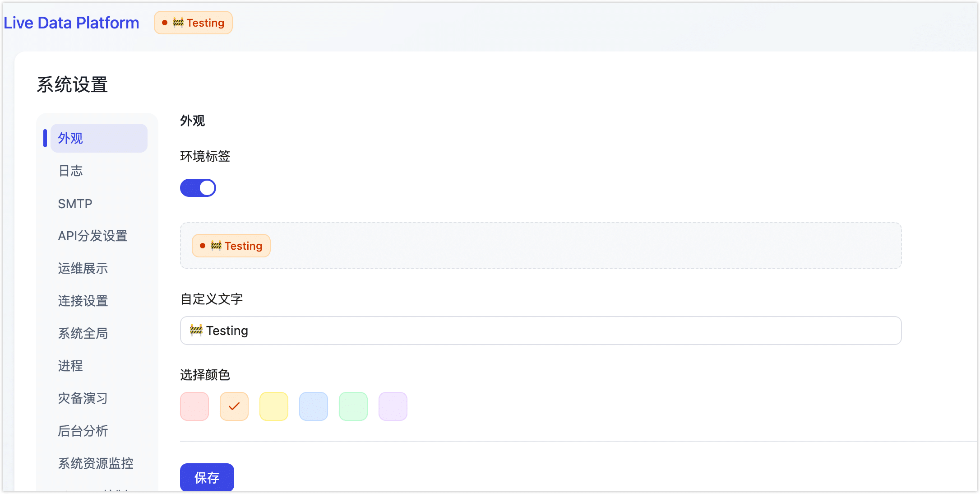
Task: Open the 外观 settings tab
Action: pyautogui.click(x=99, y=138)
